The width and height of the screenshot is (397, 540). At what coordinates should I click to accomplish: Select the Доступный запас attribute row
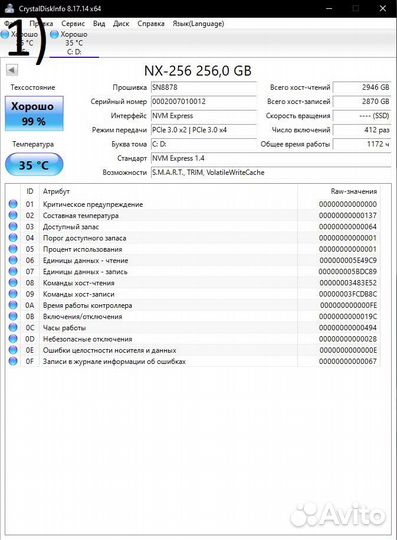pyautogui.click(x=193, y=226)
